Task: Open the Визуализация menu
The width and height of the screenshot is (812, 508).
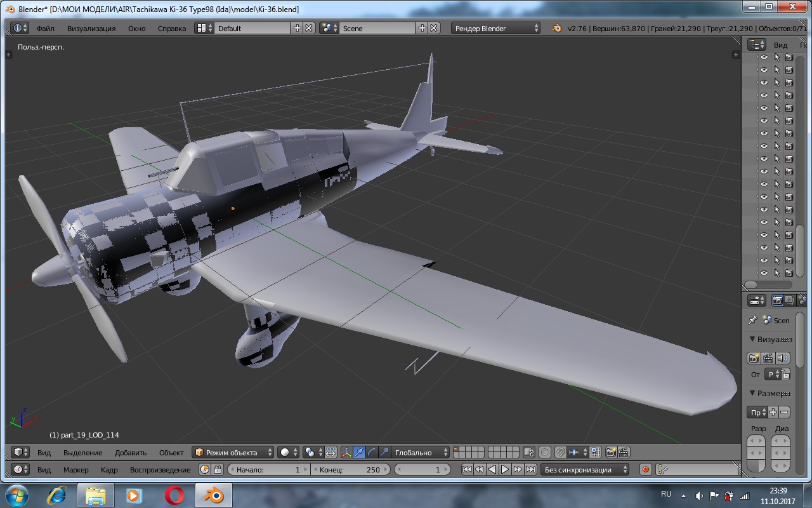Action: point(91,29)
